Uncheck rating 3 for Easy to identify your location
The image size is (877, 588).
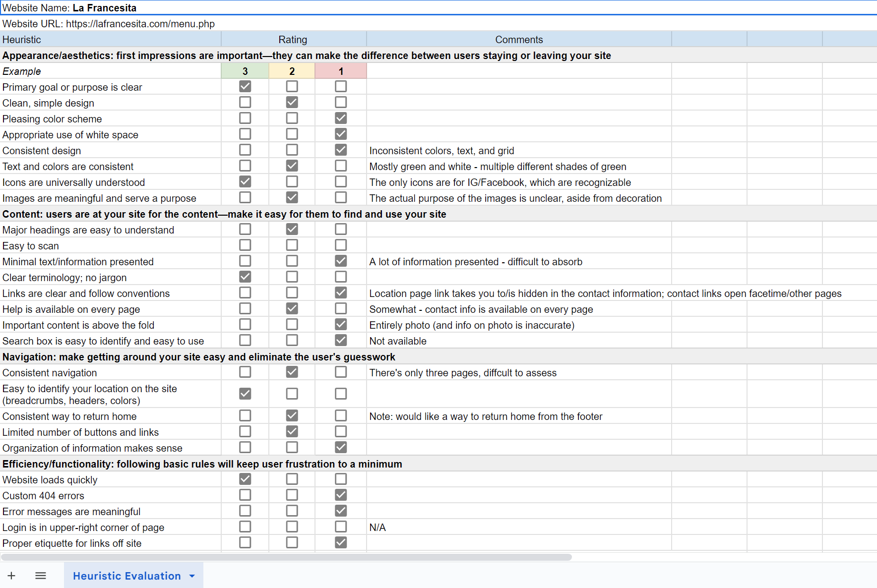pos(245,394)
